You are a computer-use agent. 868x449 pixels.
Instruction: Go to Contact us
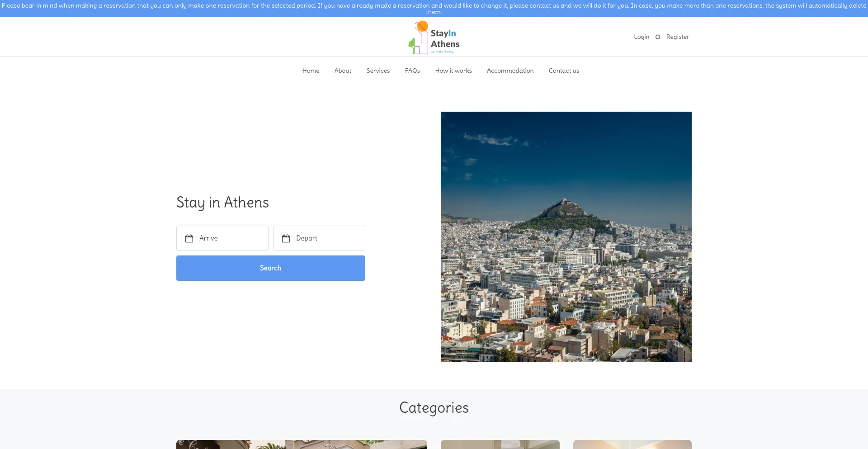(563, 71)
